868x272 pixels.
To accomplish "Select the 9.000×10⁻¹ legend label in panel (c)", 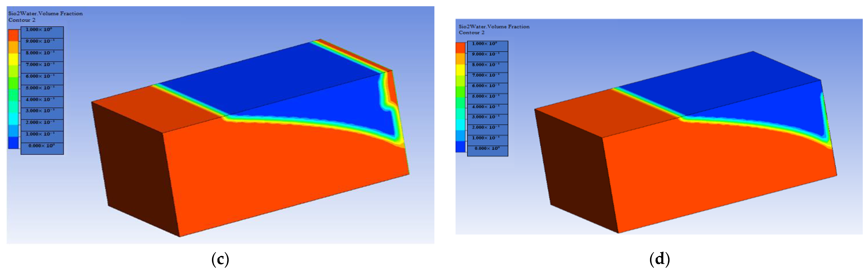I will point(40,41).
